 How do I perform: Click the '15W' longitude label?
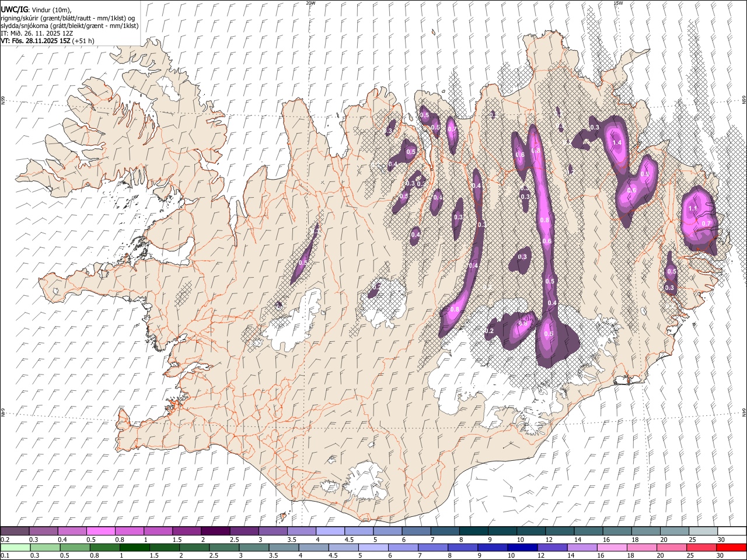[x=618, y=3]
